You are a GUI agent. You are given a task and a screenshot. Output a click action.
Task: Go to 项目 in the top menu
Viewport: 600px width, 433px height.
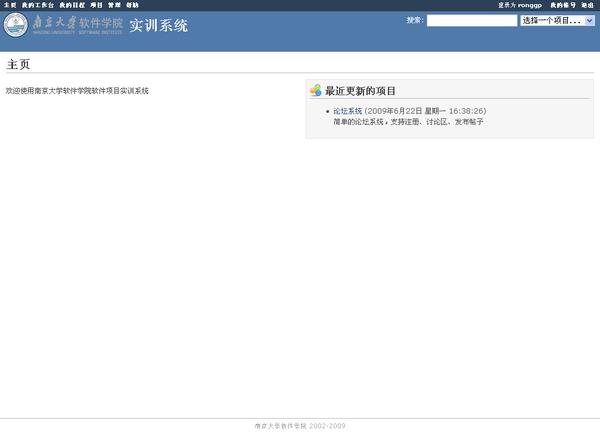click(96, 5)
